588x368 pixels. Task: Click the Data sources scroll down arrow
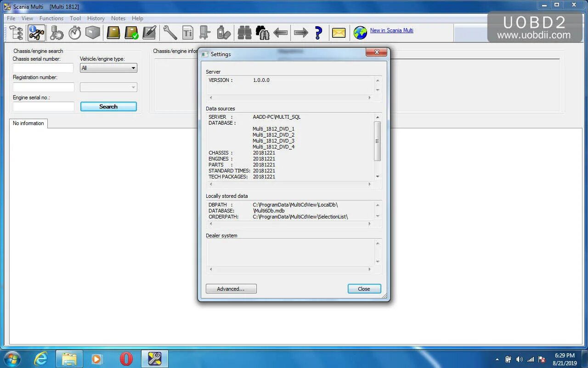click(x=378, y=177)
